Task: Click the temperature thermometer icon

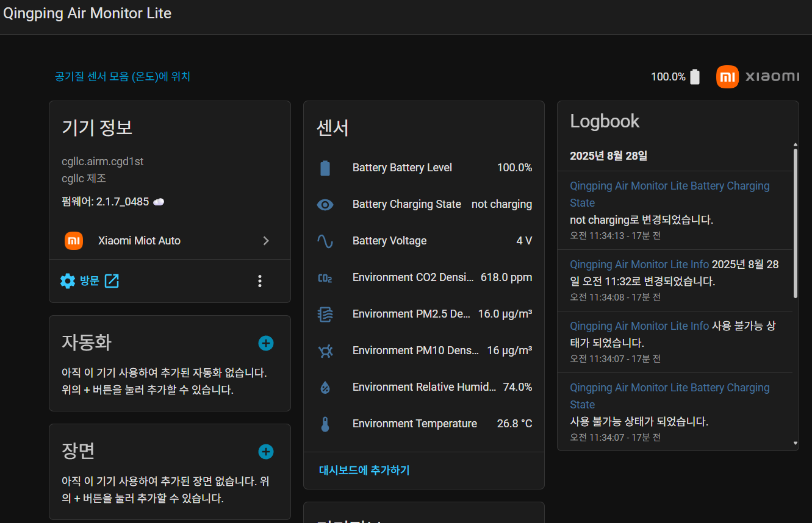Action: tap(325, 424)
